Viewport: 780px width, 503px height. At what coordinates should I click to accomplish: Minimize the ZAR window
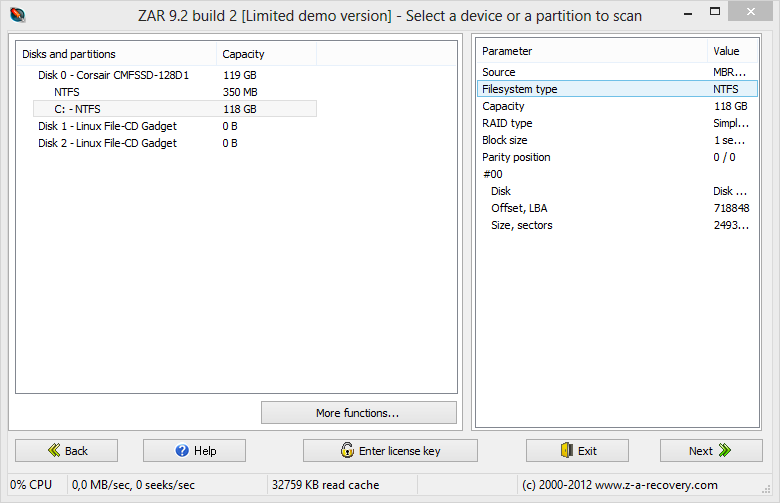click(x=688, y=12)
